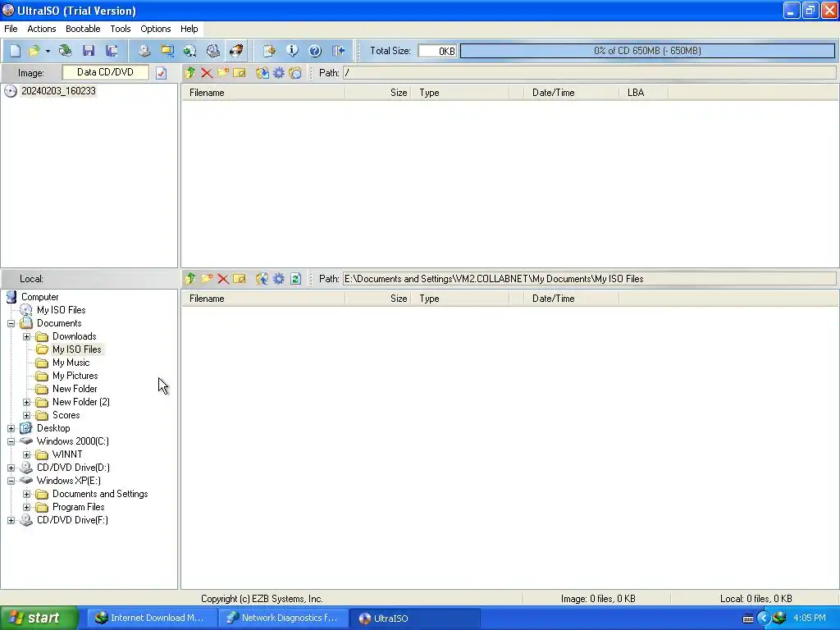This screenshot has height=630, width=840.
Task: Click New Folder icon in local toolbar
Action: (206, 279)
